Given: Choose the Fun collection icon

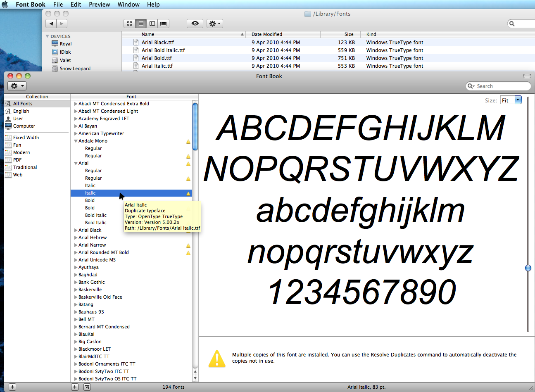Looking at the screenshot, I should coord(8,145).
